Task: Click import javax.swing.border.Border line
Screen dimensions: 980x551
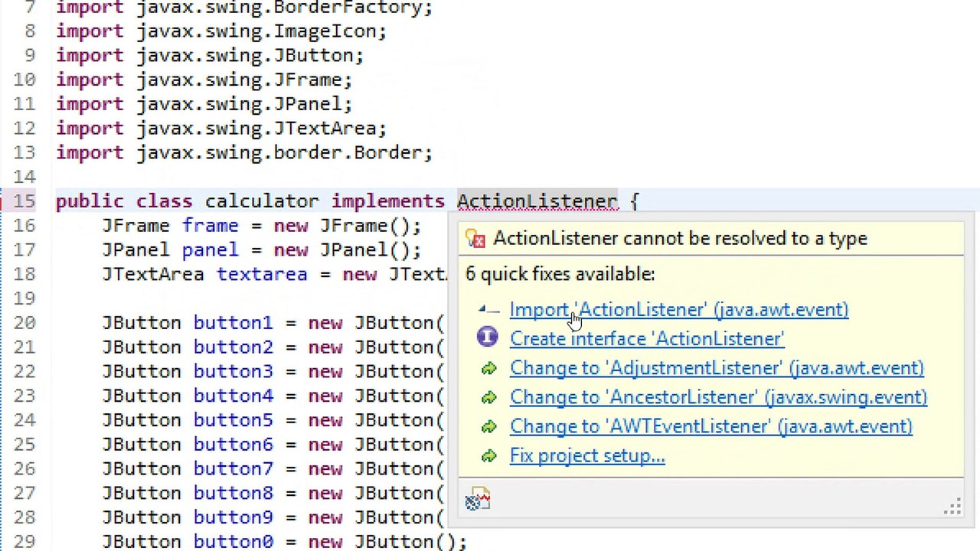Action: [x=244, y=152]
